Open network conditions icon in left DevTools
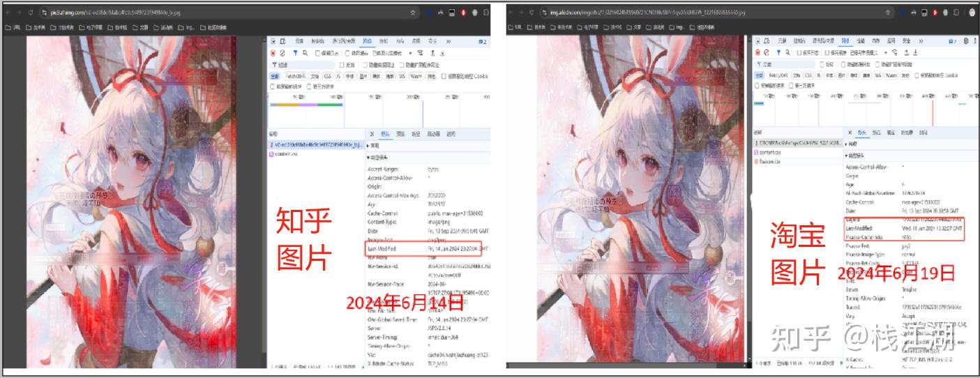Image resolution: width=980 pixels, height=378 pixels. (420, 53)
